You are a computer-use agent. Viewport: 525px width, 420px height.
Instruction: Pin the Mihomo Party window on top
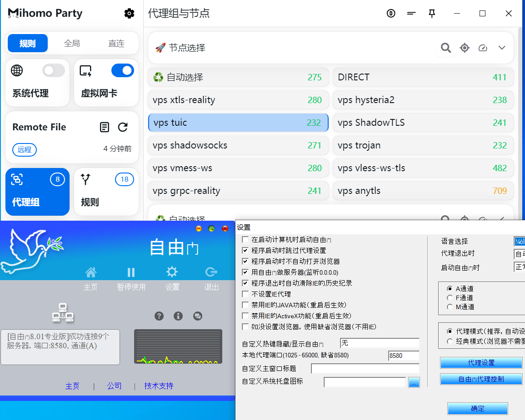point(432,13)
